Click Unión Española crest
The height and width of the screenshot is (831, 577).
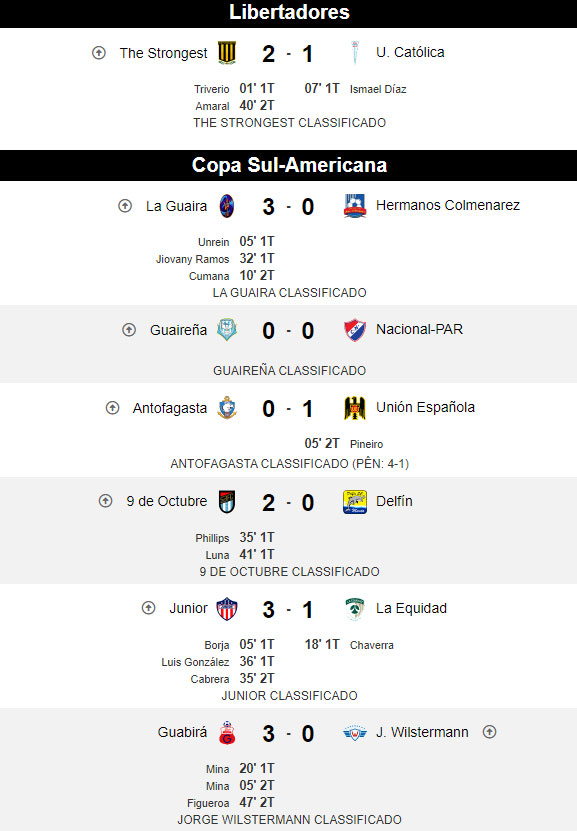(355, 408)
